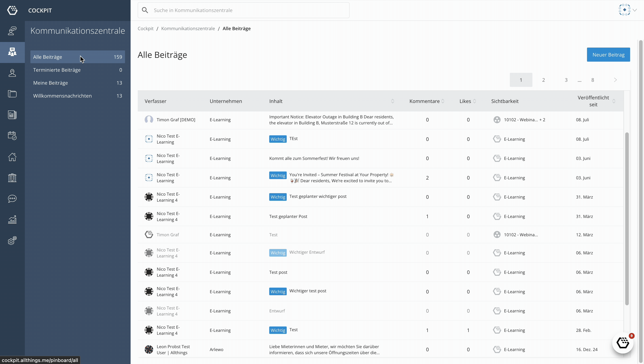Viewport: 644px width, 364px height.
Task: Sort table by Likes column
Action: [474, 101]
